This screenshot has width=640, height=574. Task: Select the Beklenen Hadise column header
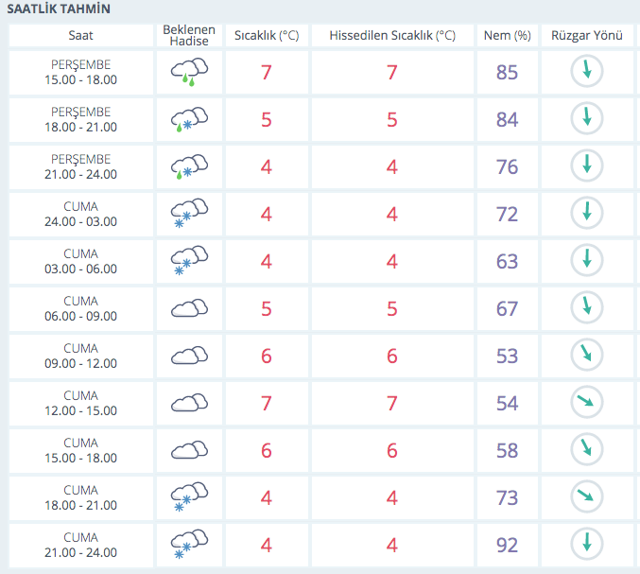189,35
